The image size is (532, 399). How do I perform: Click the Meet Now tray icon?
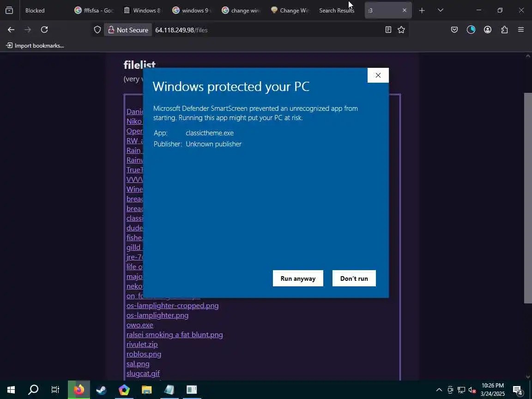pyautogui.click(x=450, y=390)
